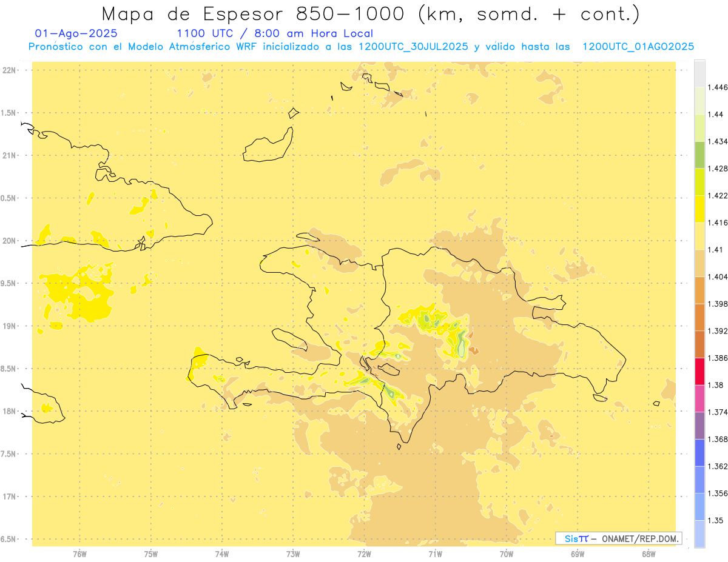Screen dimensions: 728x562
Task: Click the '1.392' colorbar value
Action: pos(718,331)
